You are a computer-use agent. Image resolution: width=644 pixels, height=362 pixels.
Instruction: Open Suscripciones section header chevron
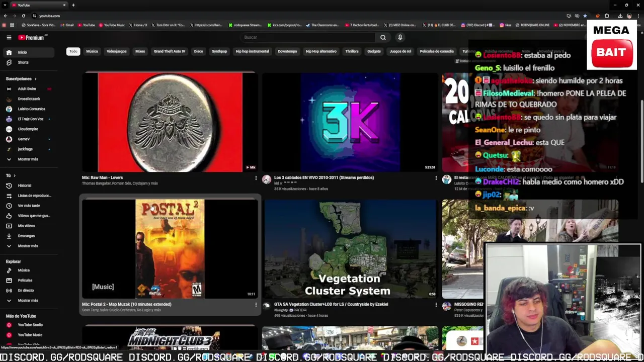pos(35,79)
